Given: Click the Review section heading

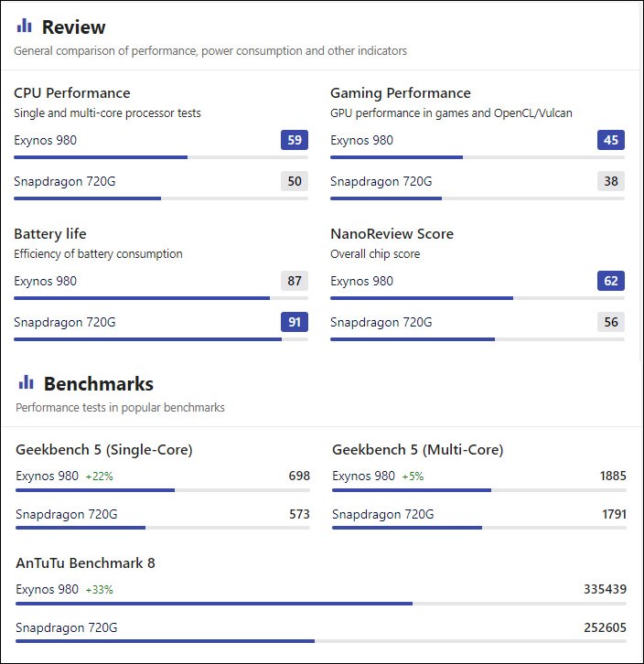Looking at the screenshot, I should [x=74, y=27].
